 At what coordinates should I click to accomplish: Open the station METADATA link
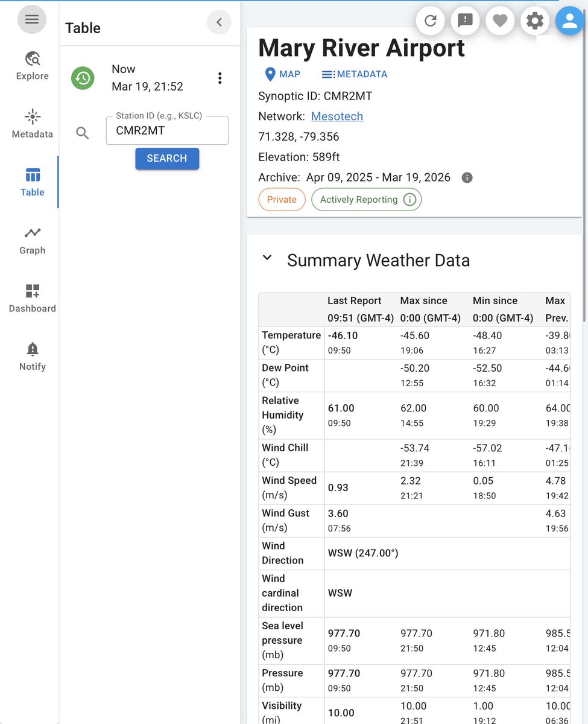(x=354, y=74)
